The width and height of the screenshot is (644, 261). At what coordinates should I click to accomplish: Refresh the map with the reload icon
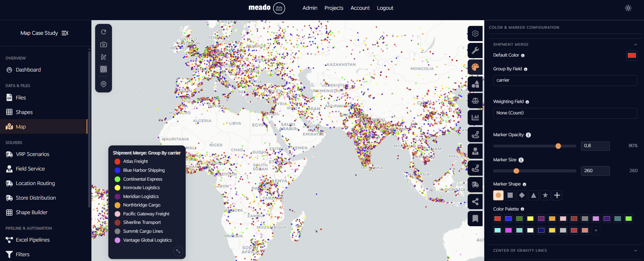(104, 32)
